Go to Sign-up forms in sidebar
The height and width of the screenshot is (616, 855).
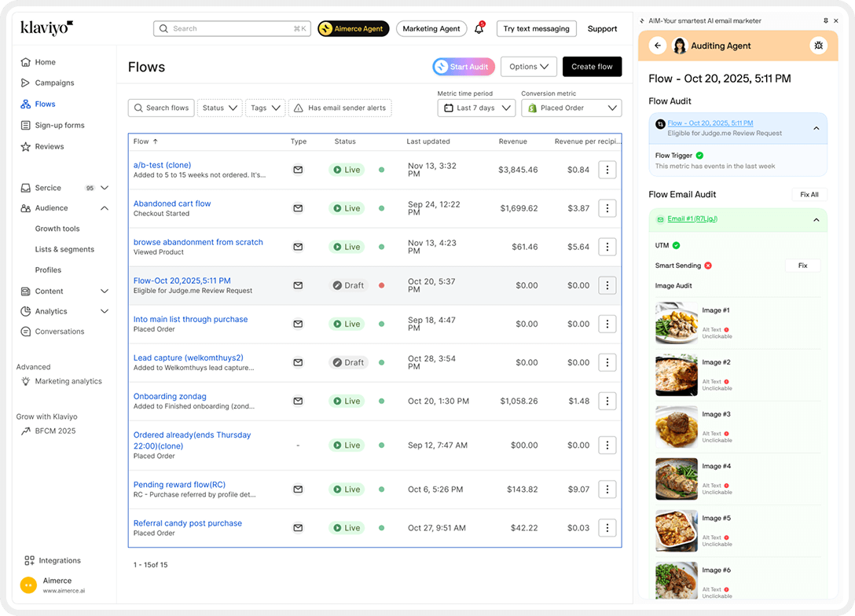[59, 125]
